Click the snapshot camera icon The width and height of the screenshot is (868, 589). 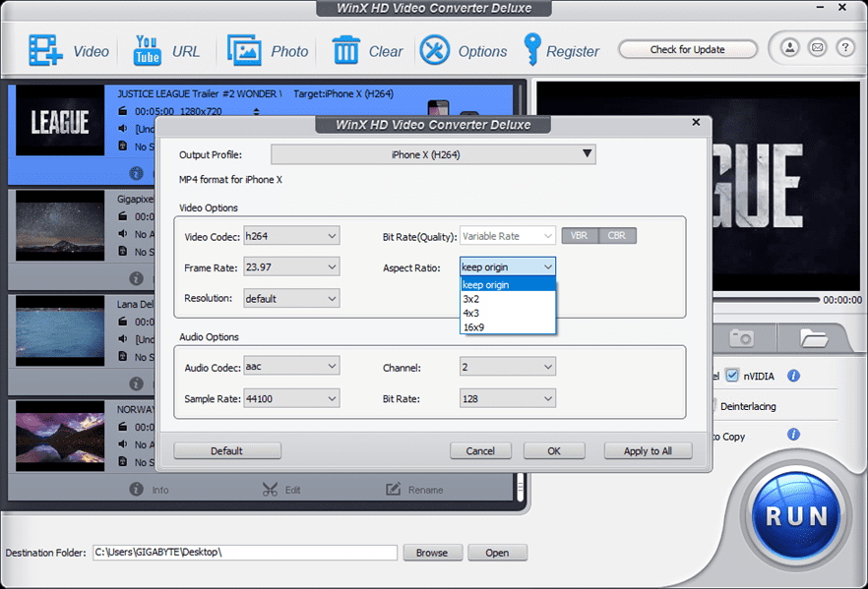[x=741, y=338]
